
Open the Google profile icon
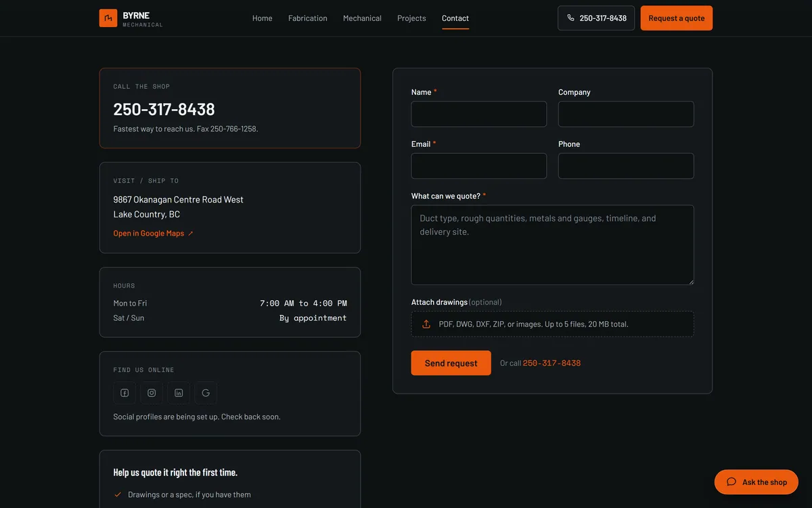206,393
